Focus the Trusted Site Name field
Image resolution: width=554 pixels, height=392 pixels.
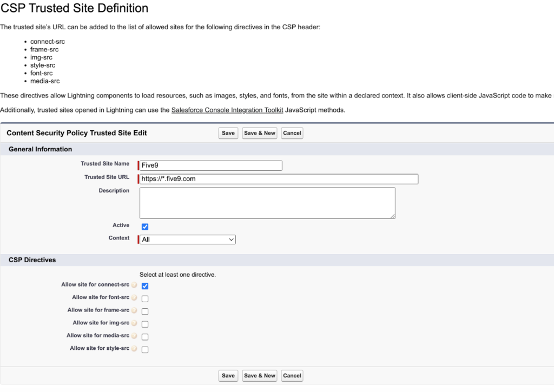coord(211,165)
